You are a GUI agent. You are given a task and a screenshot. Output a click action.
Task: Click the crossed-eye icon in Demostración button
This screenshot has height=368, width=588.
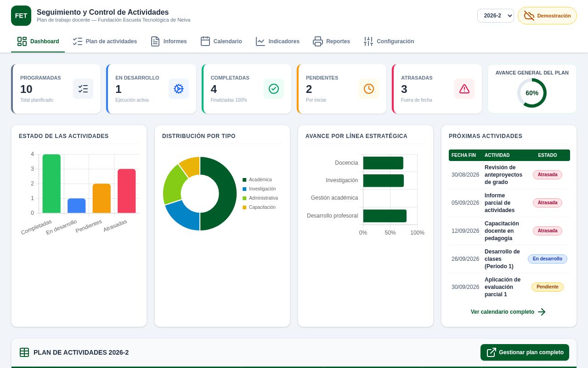(529, 16)
